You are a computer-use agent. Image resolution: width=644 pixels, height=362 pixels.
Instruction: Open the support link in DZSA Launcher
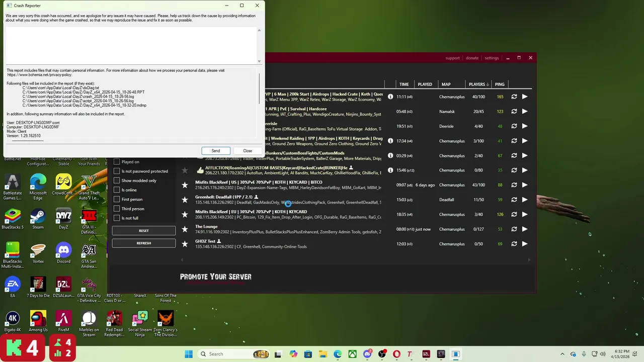tap(452, 58)
